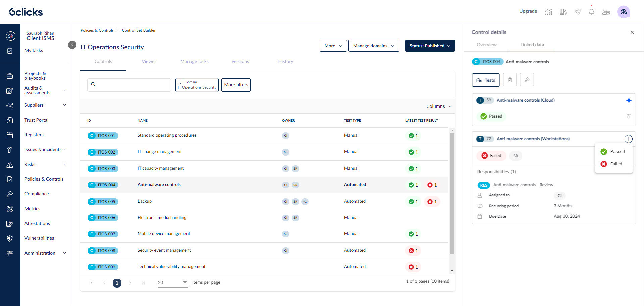Open the rocket icon in top bar
This screenshot has width=644, height=306.
(578, 12)
